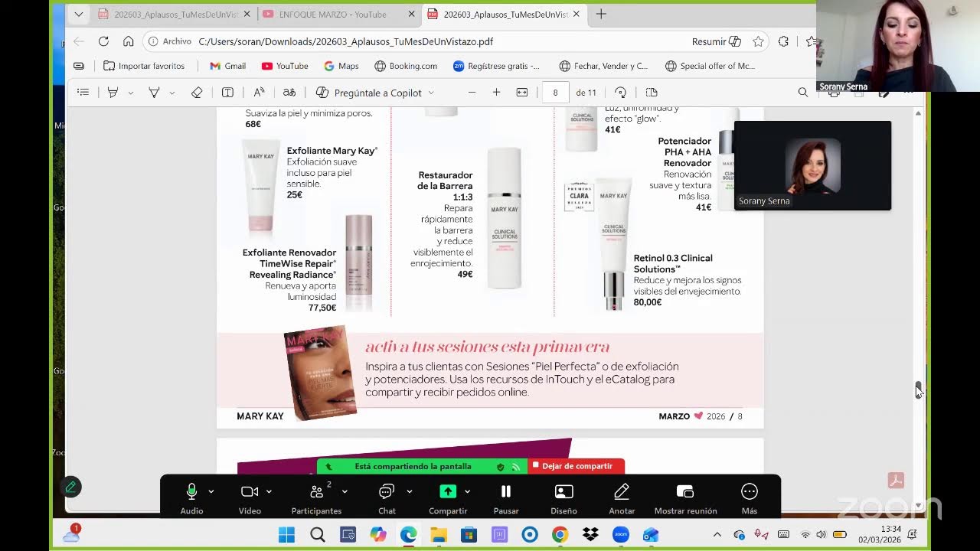Image resolution: width=980 pixels, height=551 pixels.
Task: Add this page to favorites star
Action: tap(758, 41)
